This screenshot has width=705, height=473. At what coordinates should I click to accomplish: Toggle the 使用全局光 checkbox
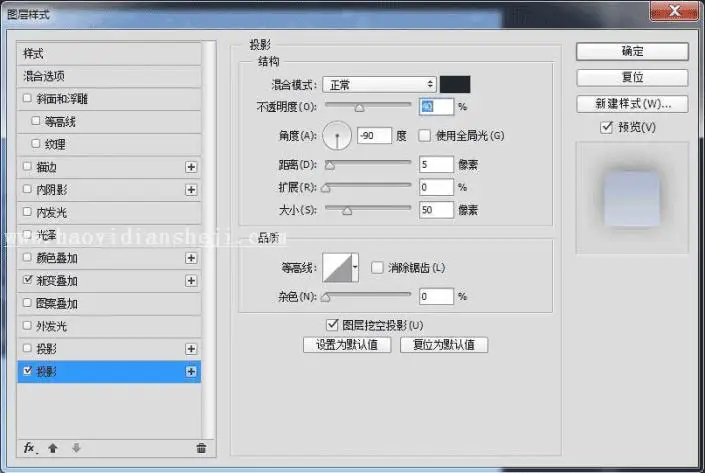tap(424, 135)
